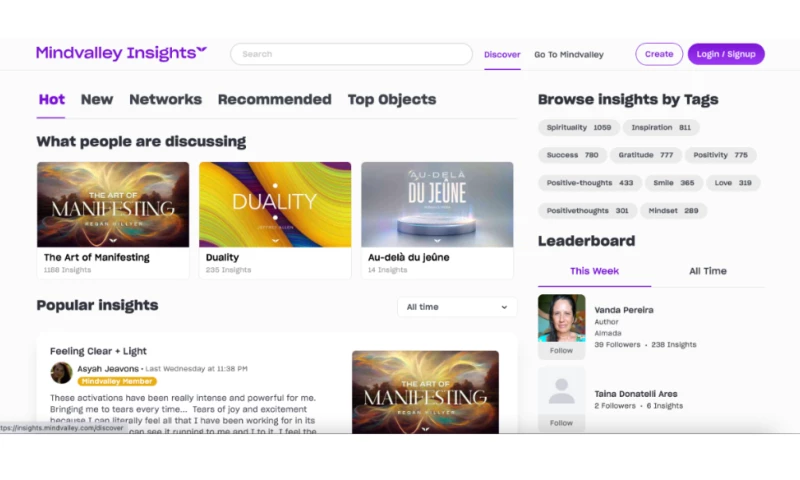
Task: Open the Recommended tab
Action: pyautogui.click(x=274, y=99)
